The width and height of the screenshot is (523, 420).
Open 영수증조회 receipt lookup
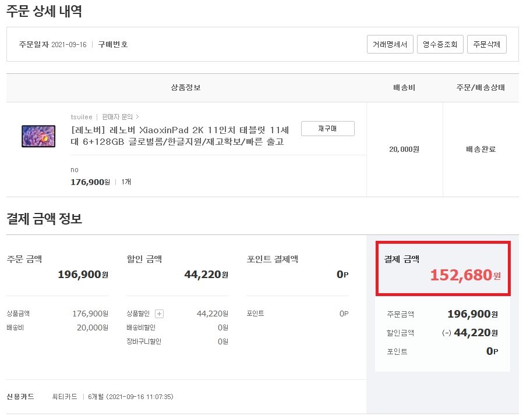440,44
